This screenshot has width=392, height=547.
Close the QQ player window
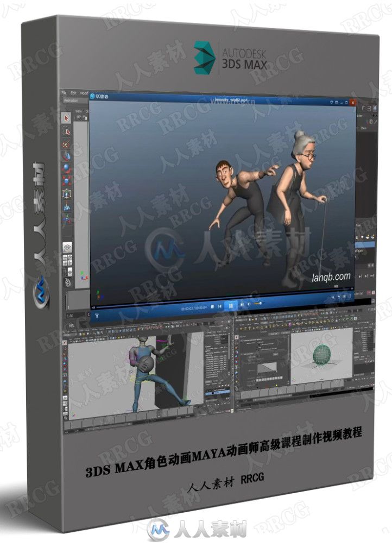pos(353,102)
